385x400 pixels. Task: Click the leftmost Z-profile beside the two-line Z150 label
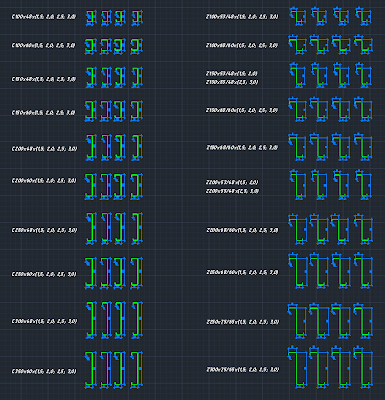(298, 75)
